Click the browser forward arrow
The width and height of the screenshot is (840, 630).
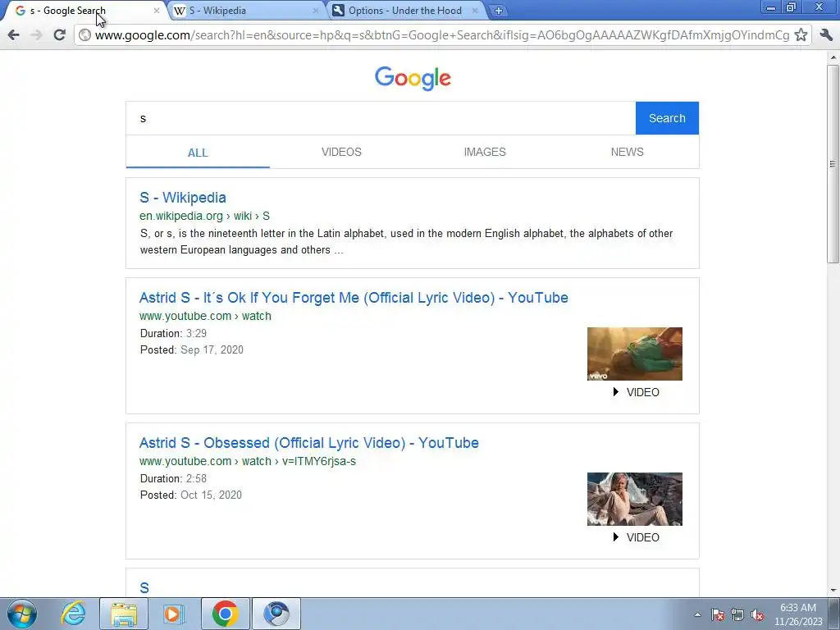(x=36, y=35)
